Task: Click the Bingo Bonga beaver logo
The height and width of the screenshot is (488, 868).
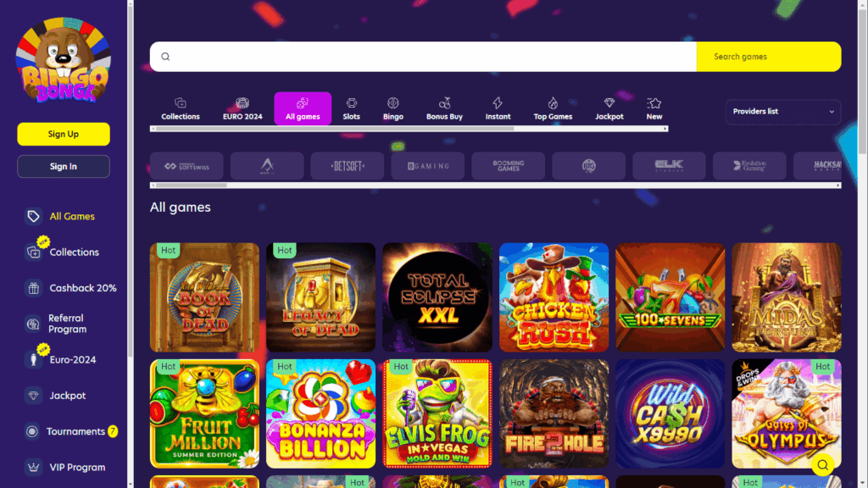Action: tap(63, 60)
